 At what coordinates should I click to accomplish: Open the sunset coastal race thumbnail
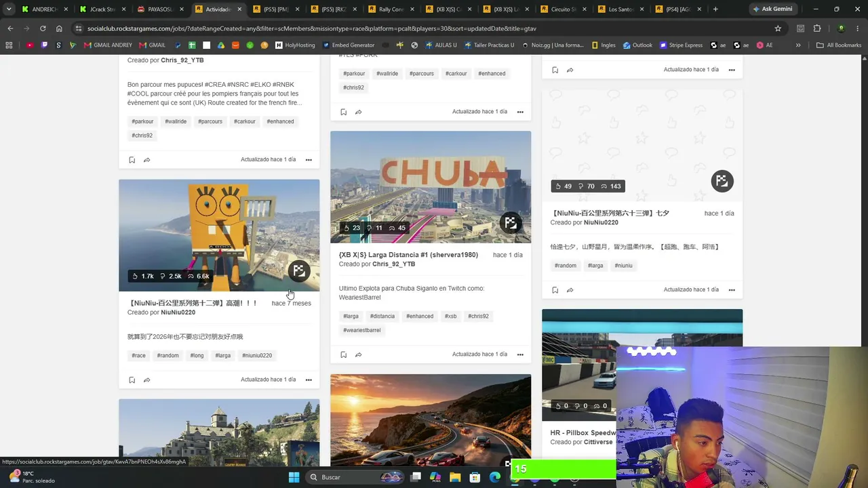click(431, 420)
